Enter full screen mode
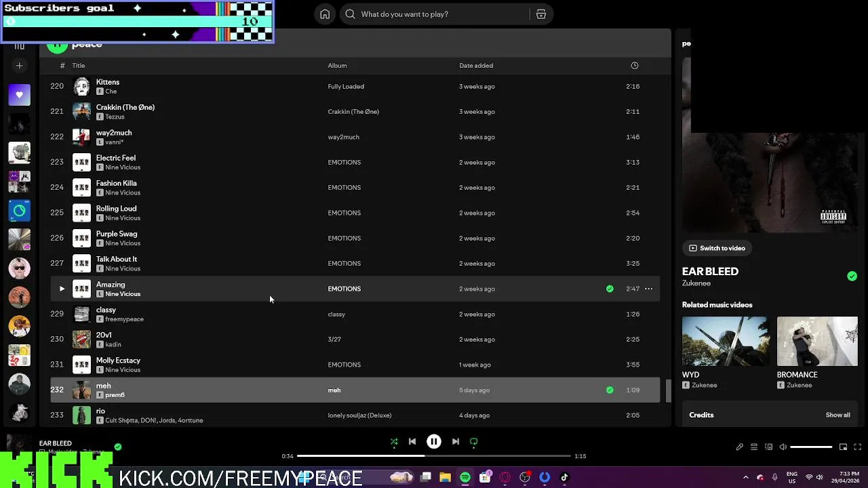868x488 pixels. [x=857, y=447]
